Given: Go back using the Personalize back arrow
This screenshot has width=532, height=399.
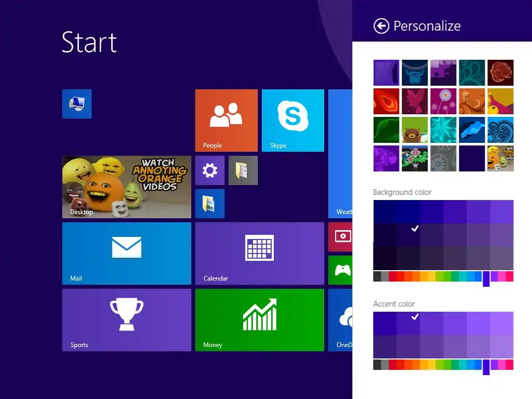Looking at the screenshot, I should pos(381,26).
